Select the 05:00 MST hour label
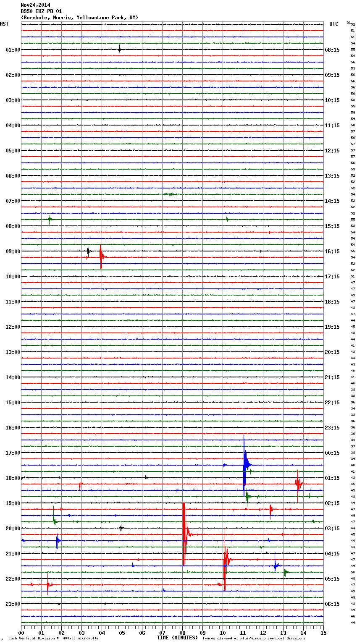 [13, 151]
